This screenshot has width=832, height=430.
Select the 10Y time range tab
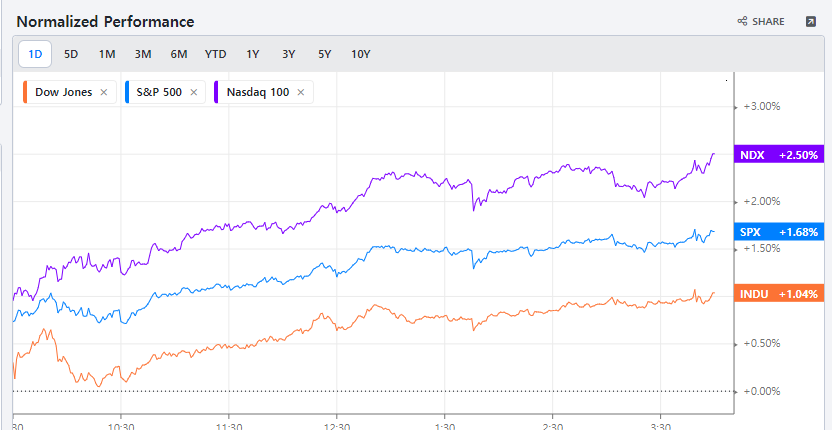361,54
